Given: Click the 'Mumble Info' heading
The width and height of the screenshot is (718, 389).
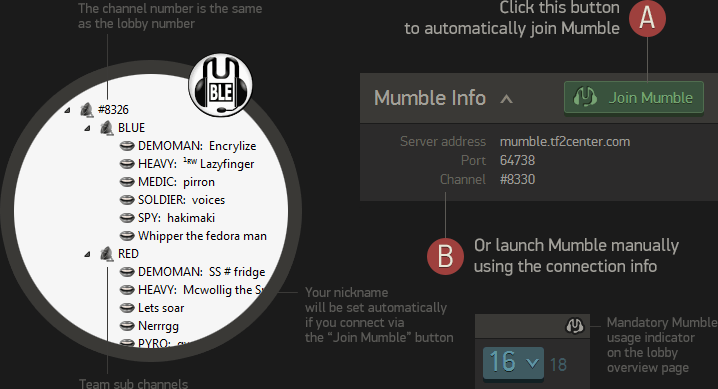Looking at the screenshot, I should (x=430, y=98).
